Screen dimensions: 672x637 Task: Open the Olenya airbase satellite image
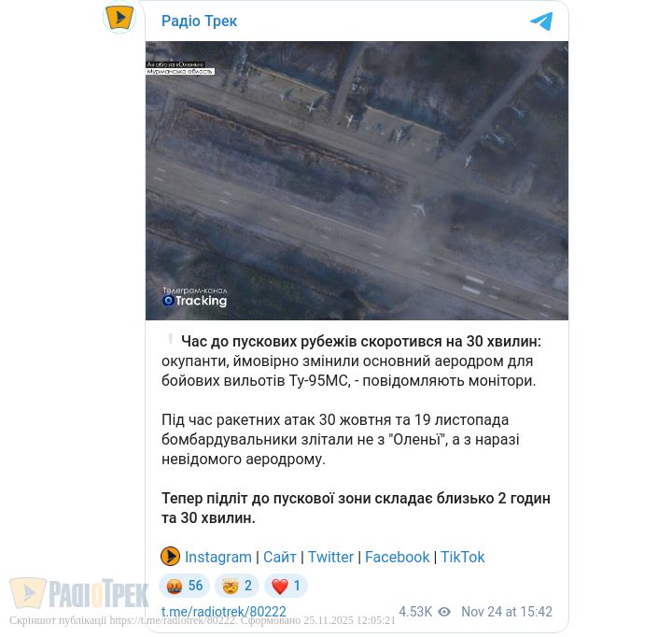(x=357, y=180)
